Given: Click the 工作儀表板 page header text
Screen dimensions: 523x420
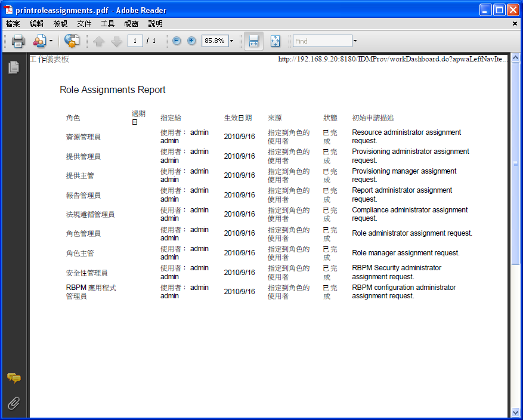Looking at the screenshot, I should [x=49, y=59].
